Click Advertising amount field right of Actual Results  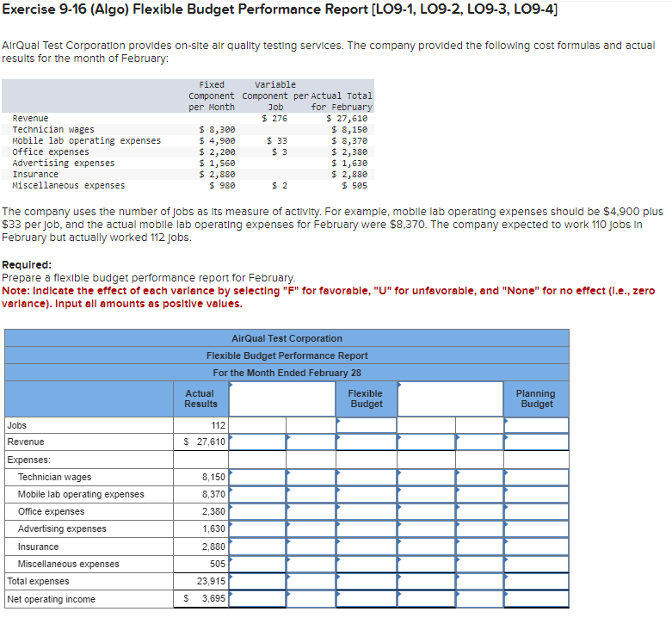257,528
